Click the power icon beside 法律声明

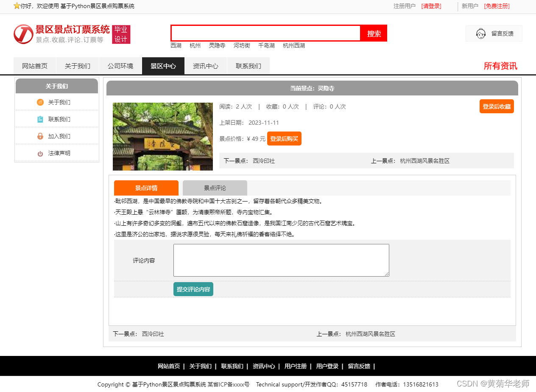[40, 153]
